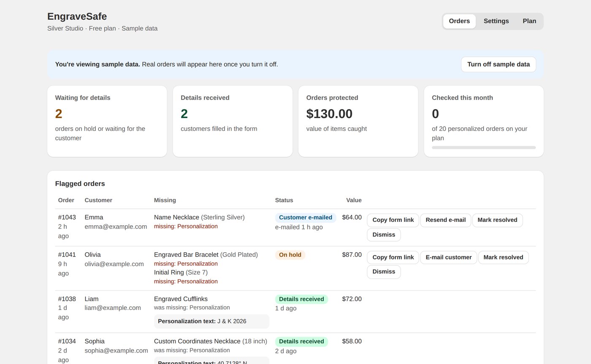Turn off sample data

coord(499,65)
